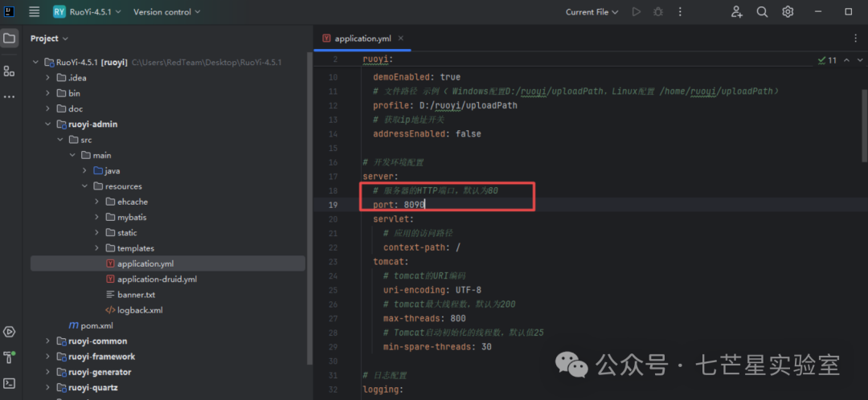
Task: Expand the ruoyi-quartz module
Action: (x=48, y=387)
